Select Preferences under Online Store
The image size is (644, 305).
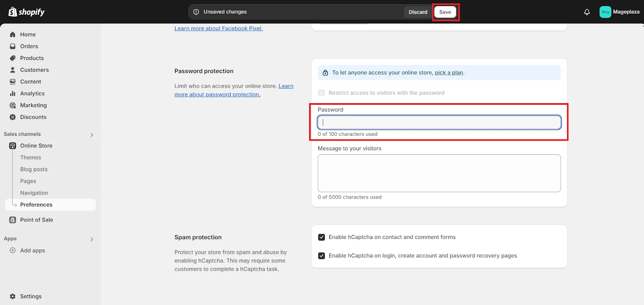pyautogui.click(x=50, y=205)
